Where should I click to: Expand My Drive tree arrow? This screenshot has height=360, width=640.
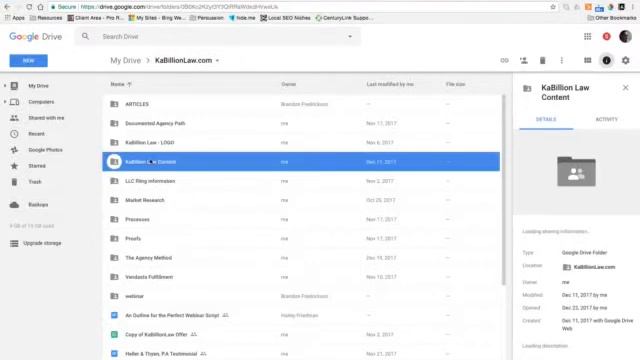click(5, 86)
